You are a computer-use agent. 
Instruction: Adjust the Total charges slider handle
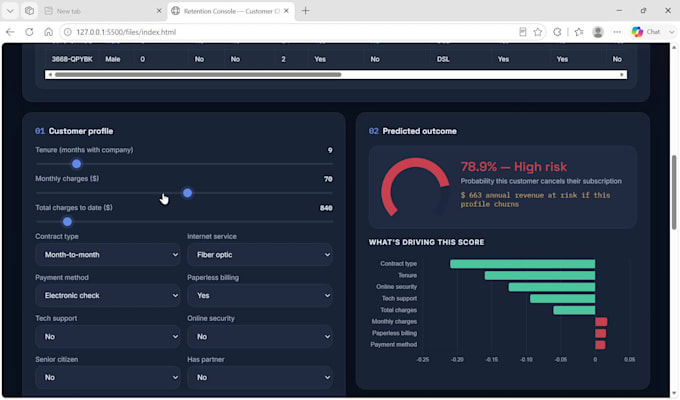pos(67,222)
